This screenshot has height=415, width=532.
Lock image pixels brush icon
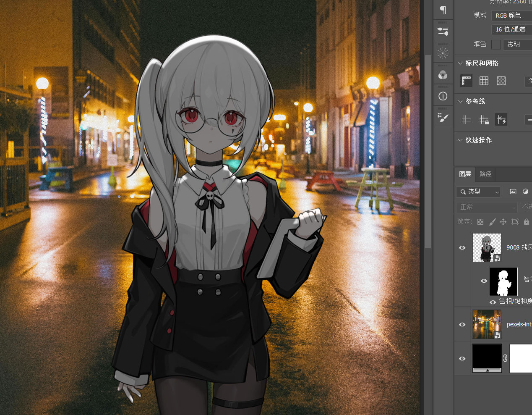coord(492,222)
